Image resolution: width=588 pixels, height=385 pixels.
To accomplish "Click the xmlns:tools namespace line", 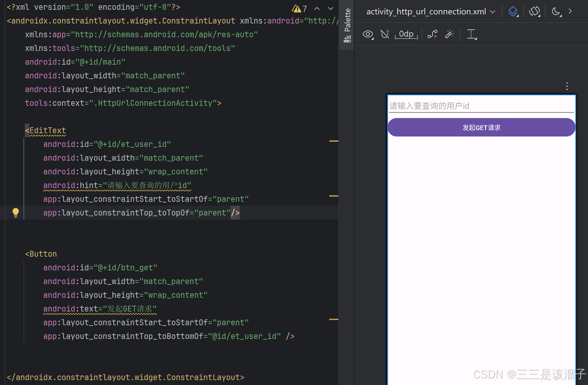I will coord(130,48).
